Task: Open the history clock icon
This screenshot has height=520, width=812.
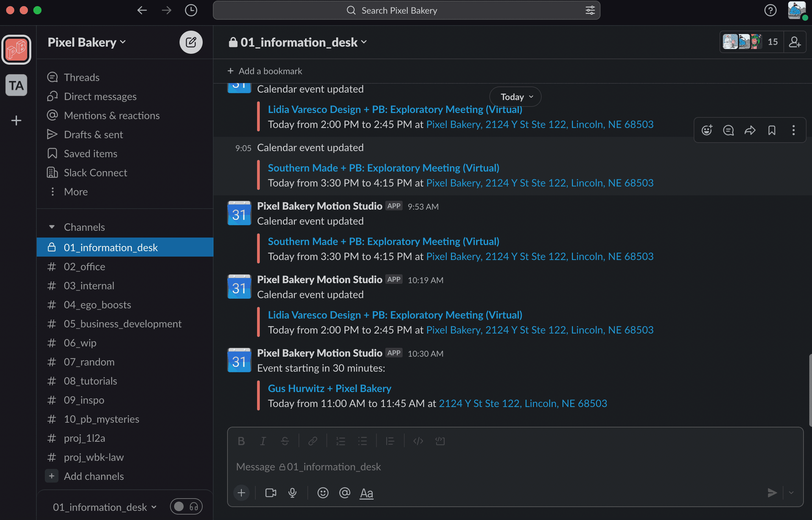Action: click(x=191, y=11)
